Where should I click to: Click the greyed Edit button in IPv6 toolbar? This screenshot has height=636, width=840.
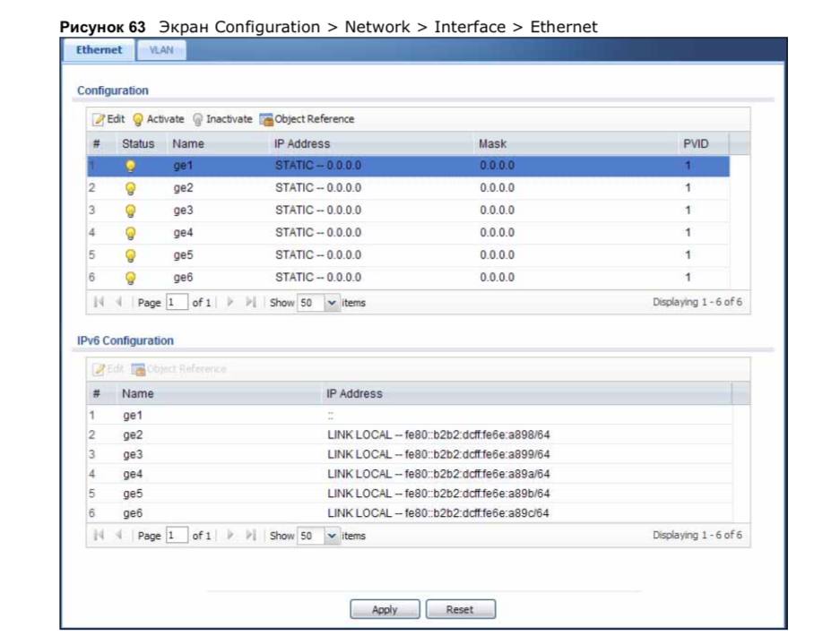coord(108,369)
